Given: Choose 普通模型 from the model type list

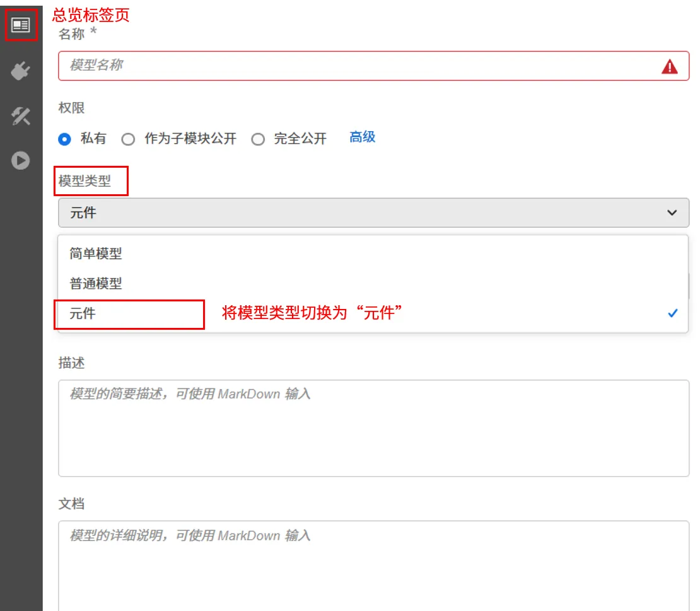Looking at the screenshot, I should coord(95,283).
